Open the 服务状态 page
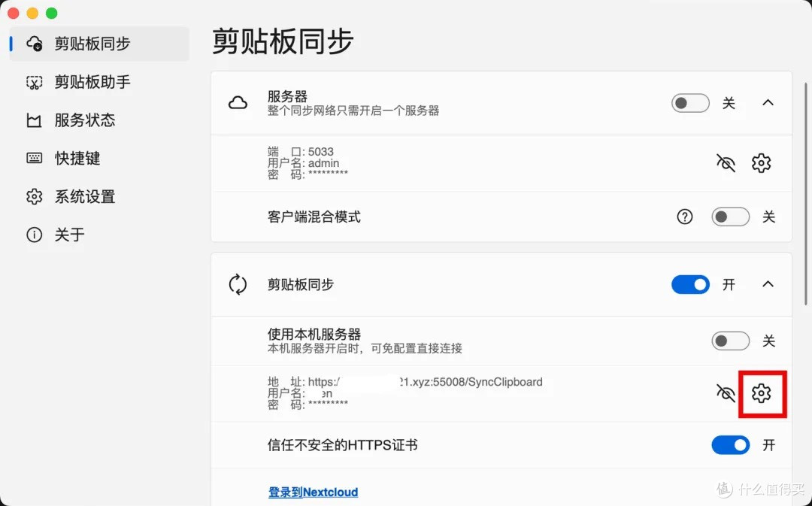The width and height of the screenshot is (812, 506). point(99,120)
